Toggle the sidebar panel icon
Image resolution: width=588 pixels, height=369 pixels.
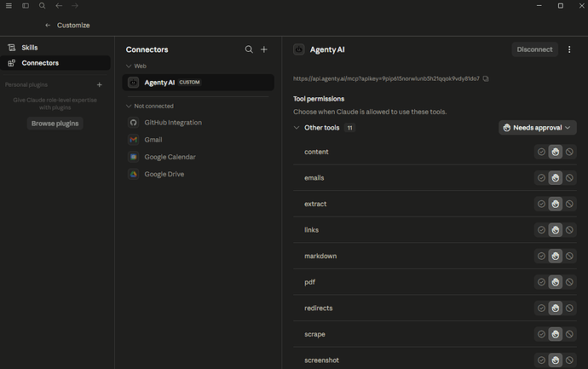26,6
